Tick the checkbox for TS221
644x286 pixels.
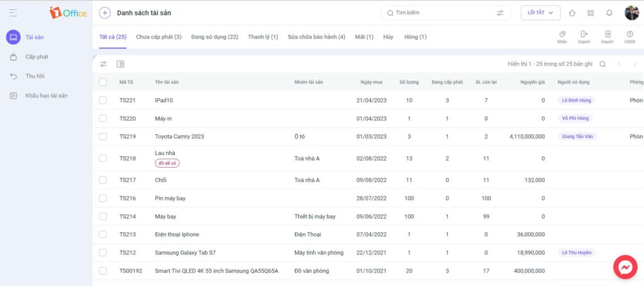103,100
